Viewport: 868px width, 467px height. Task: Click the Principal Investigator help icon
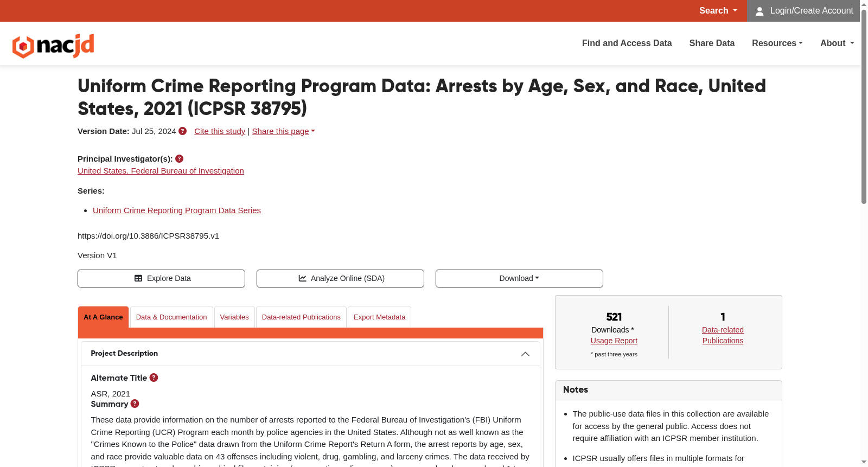coord(180,159)
